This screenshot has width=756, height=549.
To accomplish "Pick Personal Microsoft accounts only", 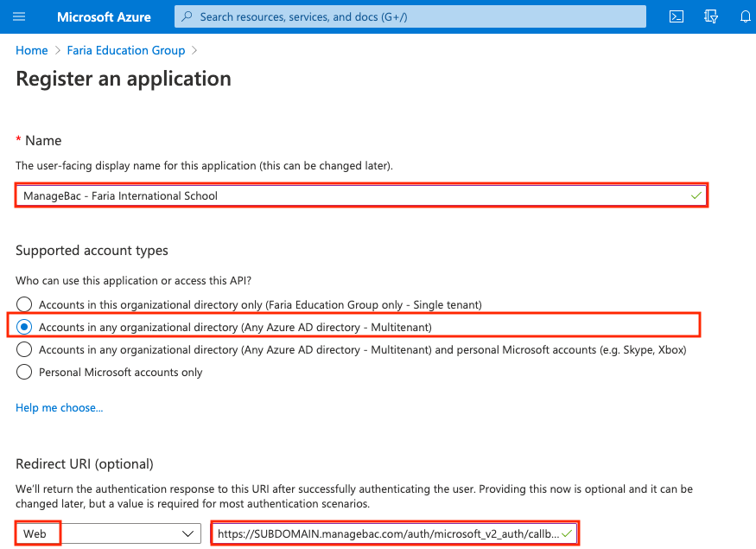I will click(x=24, y=373).
